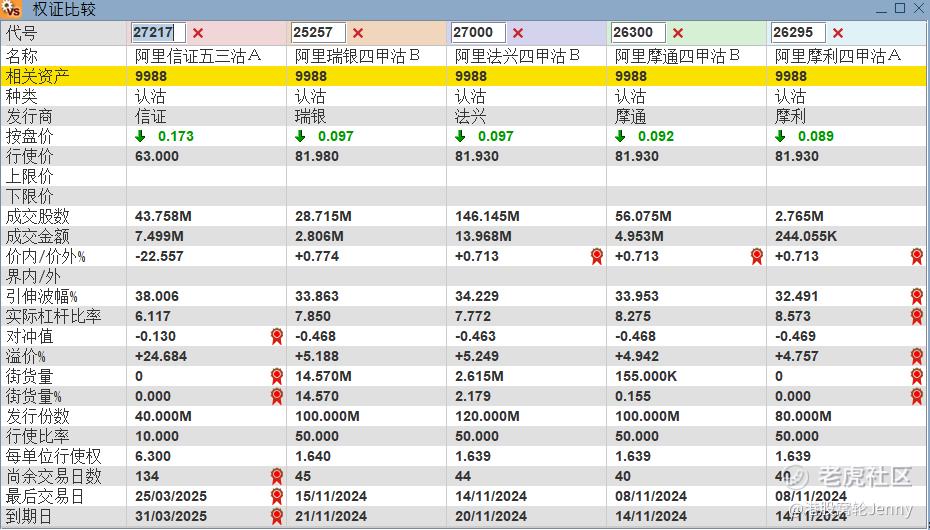The width and height of the screenshot is (930, 530).
Task: Click the turnover value 244.055K
Action: coord(806,237)
